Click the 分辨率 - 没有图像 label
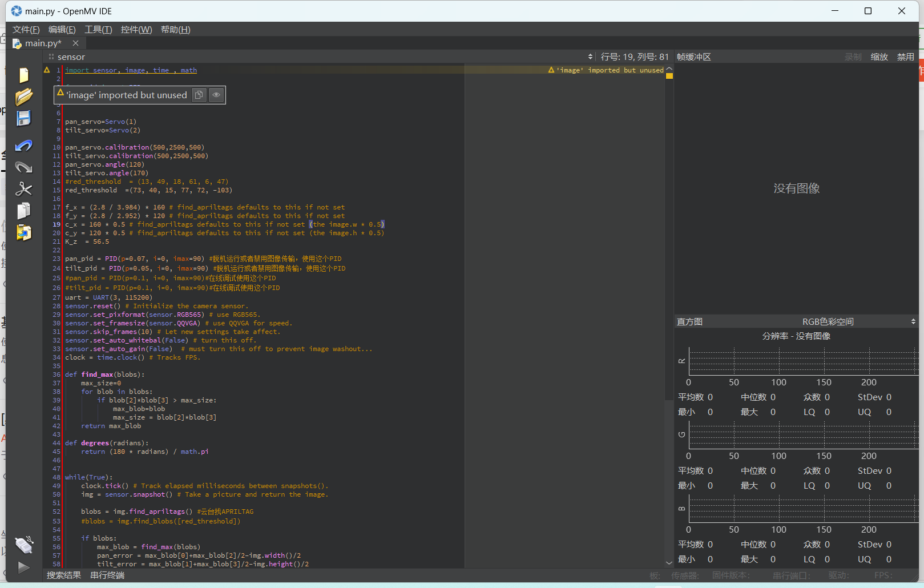Viewport: 924px width, 588px height. tap(796, 336)
